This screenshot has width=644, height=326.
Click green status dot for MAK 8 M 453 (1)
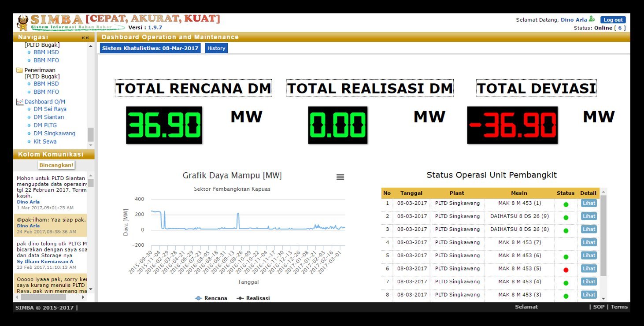(566, 203)
